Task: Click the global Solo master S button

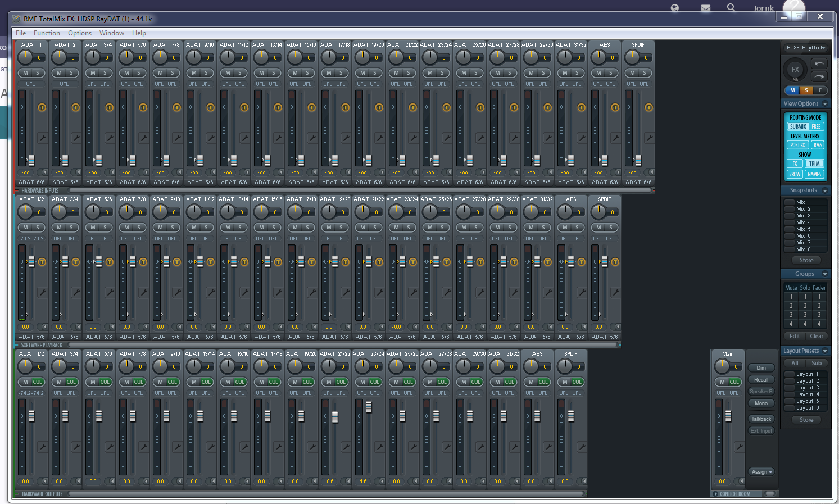Action: point(806,90)
